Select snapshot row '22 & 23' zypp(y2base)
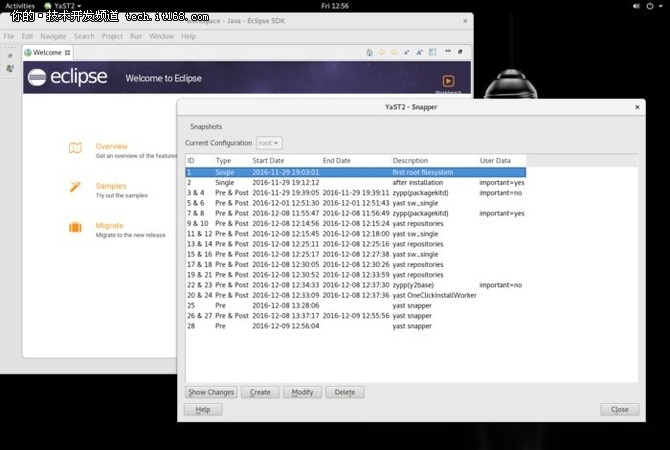This screenshot has width=670, height=450. tap(356, 285)
